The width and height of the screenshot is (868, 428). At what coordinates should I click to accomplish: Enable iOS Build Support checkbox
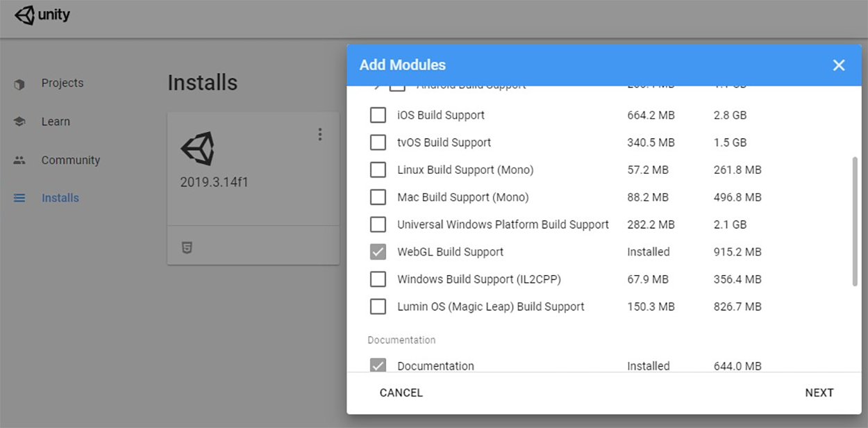[378, 115]
